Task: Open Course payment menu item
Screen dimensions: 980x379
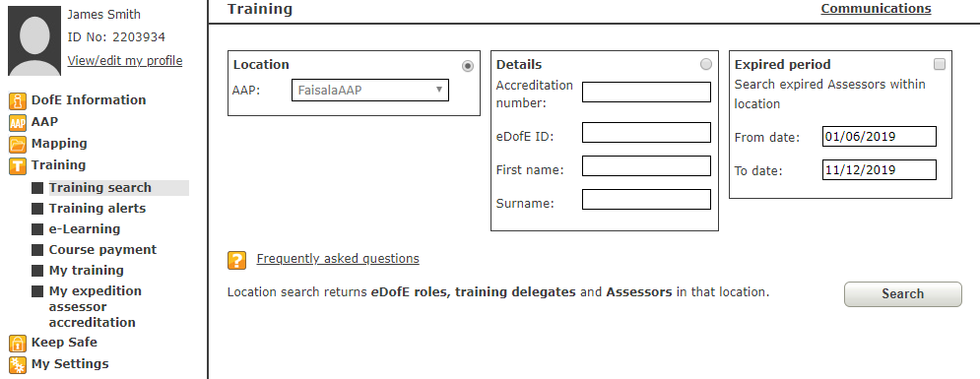Action: [x=103, y=250]
